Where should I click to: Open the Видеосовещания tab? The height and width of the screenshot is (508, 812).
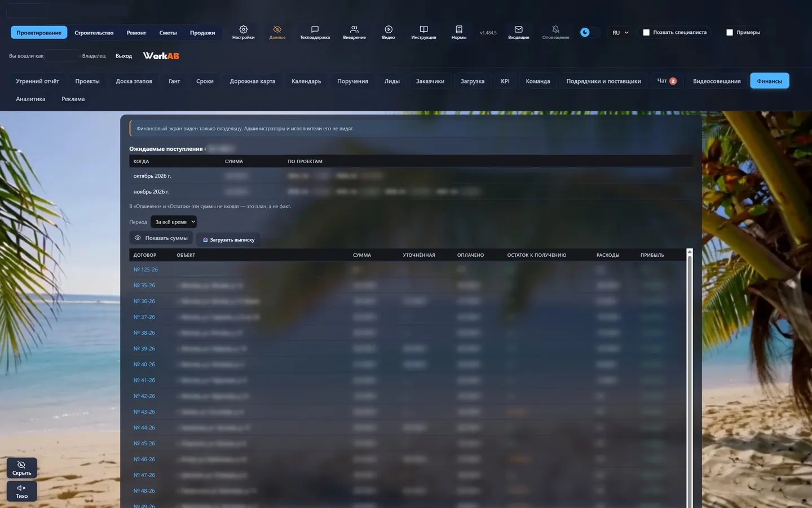click(x=717, y=81)
